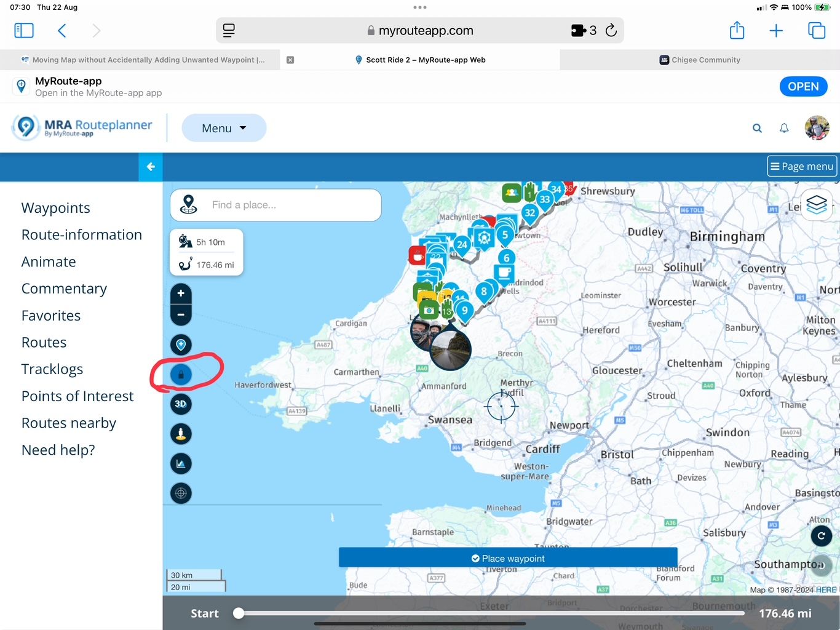The height and width of the screenshot is (630, 840).
Task: Tap OPEN to launch the MyRoute-app app
Action: click(803, 86)
